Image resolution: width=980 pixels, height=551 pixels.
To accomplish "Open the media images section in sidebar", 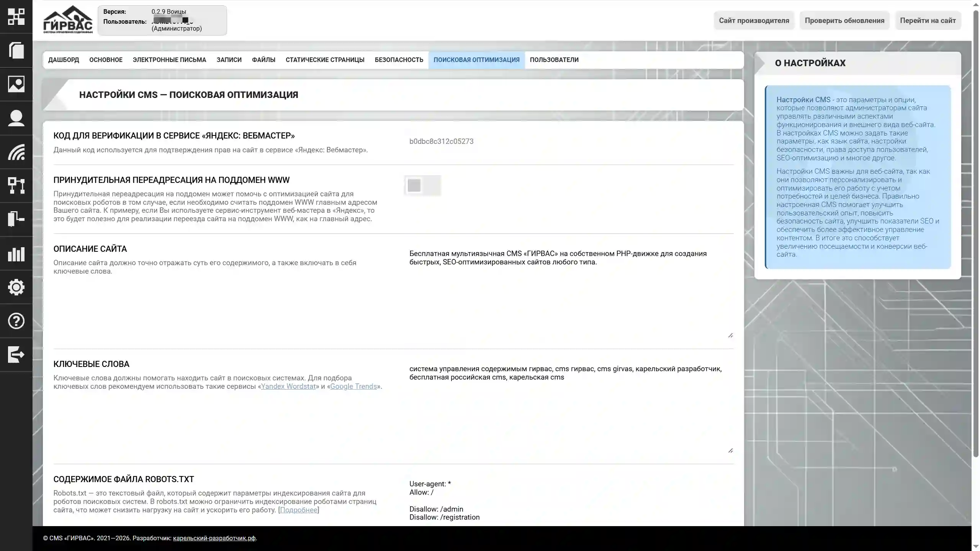I will coord(16,84).
